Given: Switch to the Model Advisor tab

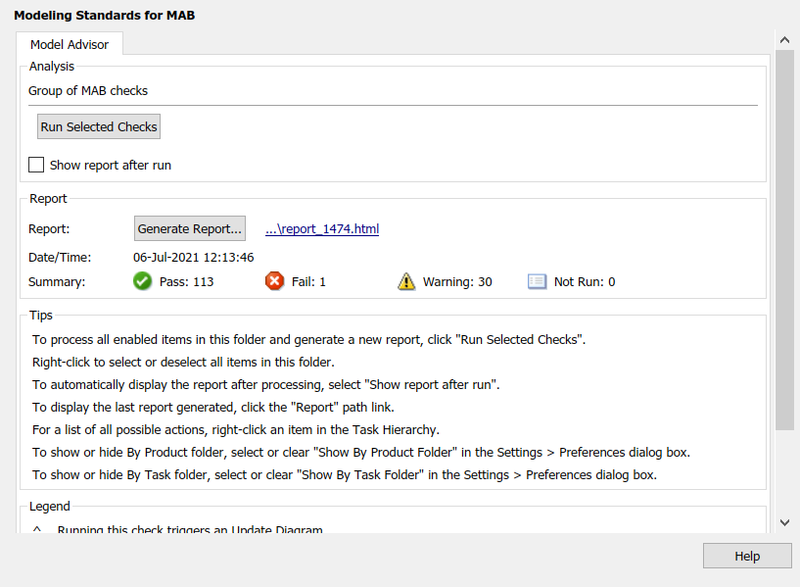Looking at the screenshot, I should point(69,44).
